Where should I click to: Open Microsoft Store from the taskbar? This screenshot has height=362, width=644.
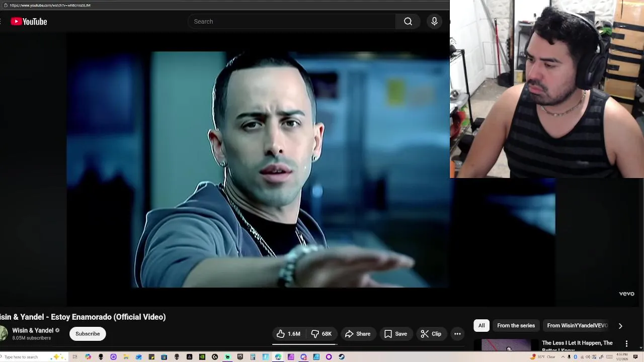click(x=164, y=357)
